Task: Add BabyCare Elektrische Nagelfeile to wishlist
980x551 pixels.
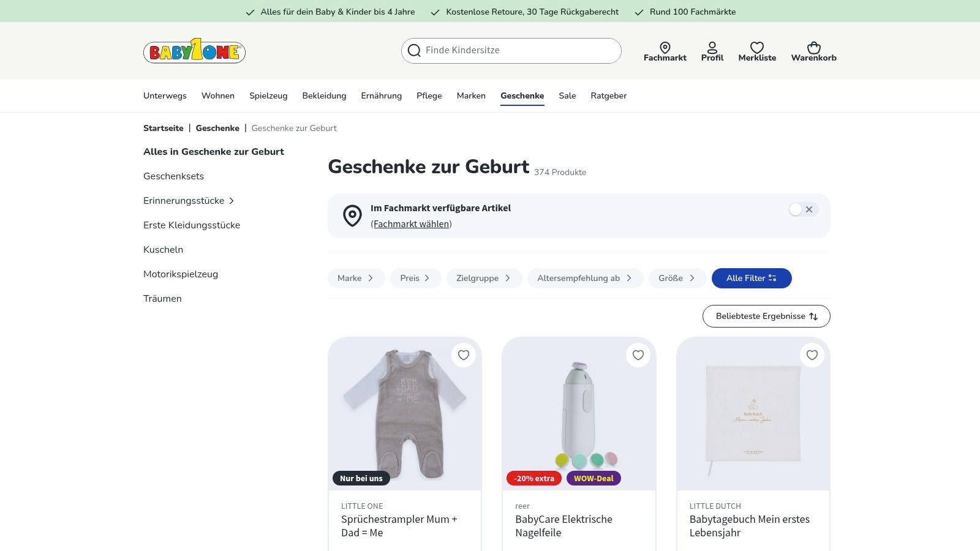Action: pos(638,355)
